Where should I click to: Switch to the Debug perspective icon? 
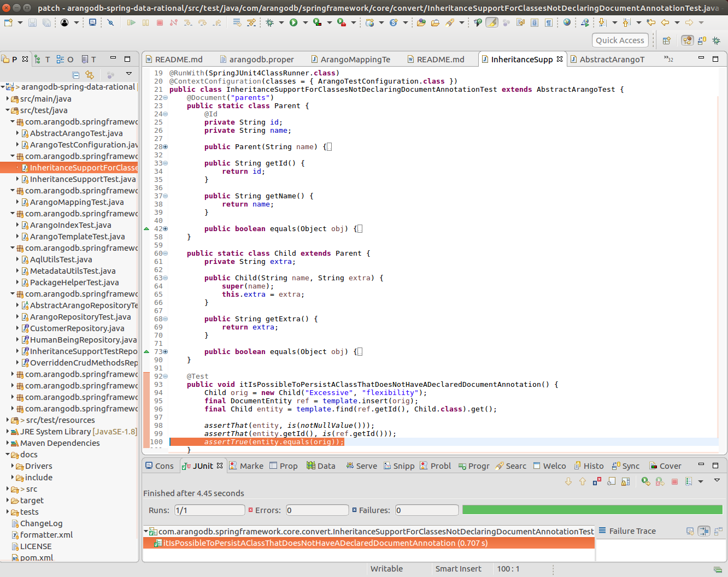click(717, 40)
